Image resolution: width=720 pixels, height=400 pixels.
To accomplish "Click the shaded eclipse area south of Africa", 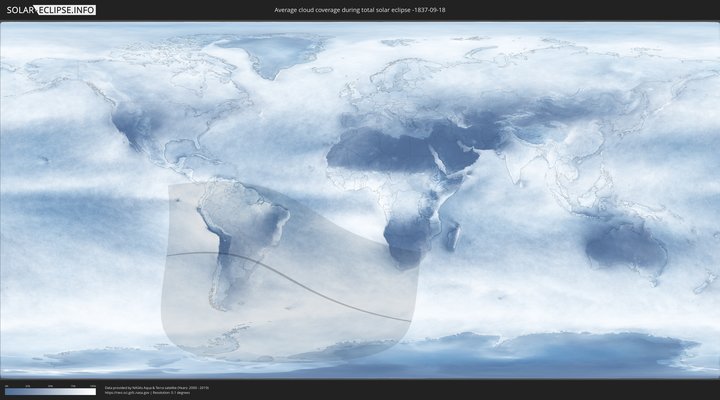I will point(390,300).
